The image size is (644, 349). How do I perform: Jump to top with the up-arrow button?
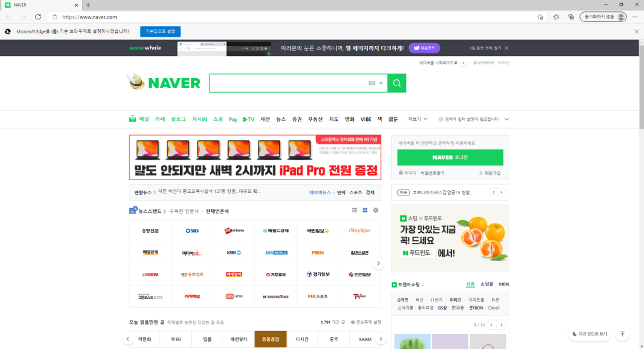[x=622, y=334]
